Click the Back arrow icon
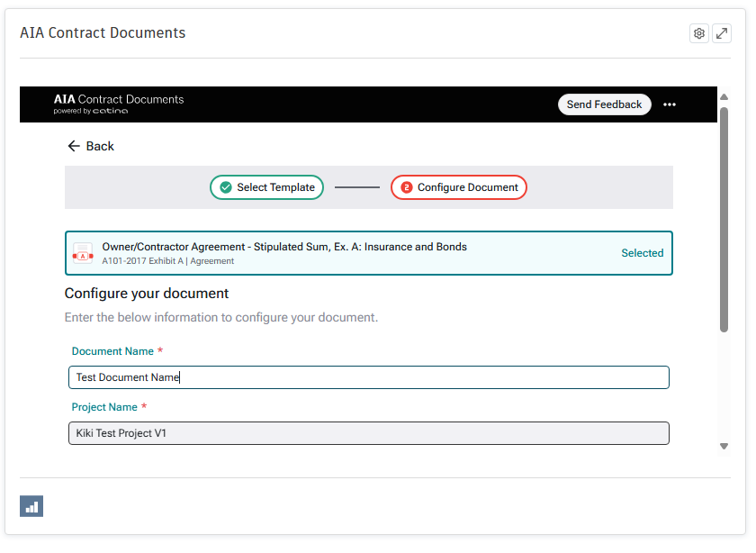756x553 pixels. tap(73, 146)
